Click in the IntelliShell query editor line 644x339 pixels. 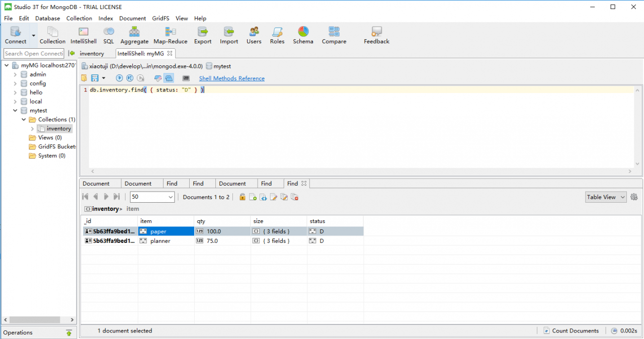(x=361, y=90)
